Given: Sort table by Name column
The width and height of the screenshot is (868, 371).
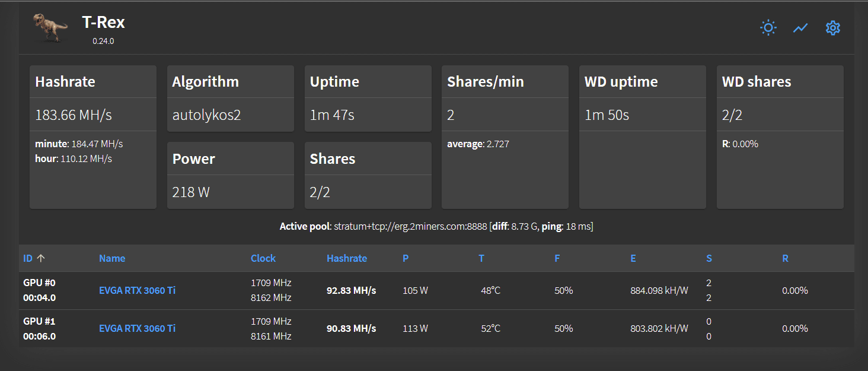Looking at the screenshot, I should [112, 258].
